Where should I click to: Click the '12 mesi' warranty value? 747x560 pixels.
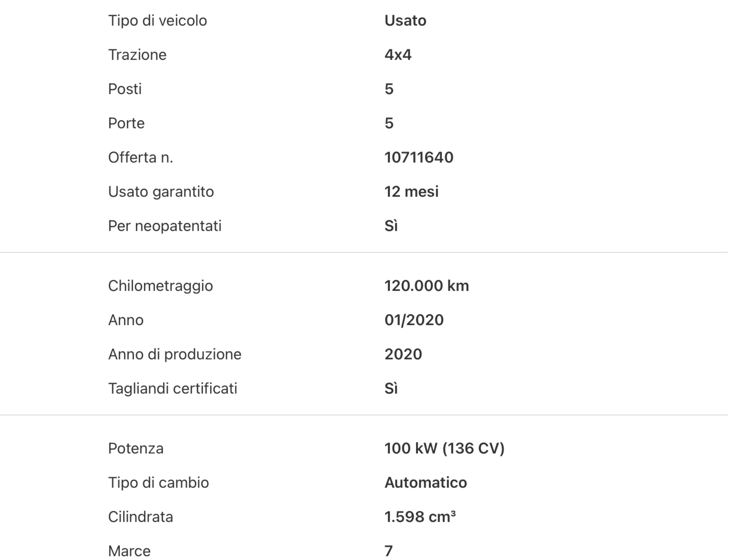tap(411, 192)
